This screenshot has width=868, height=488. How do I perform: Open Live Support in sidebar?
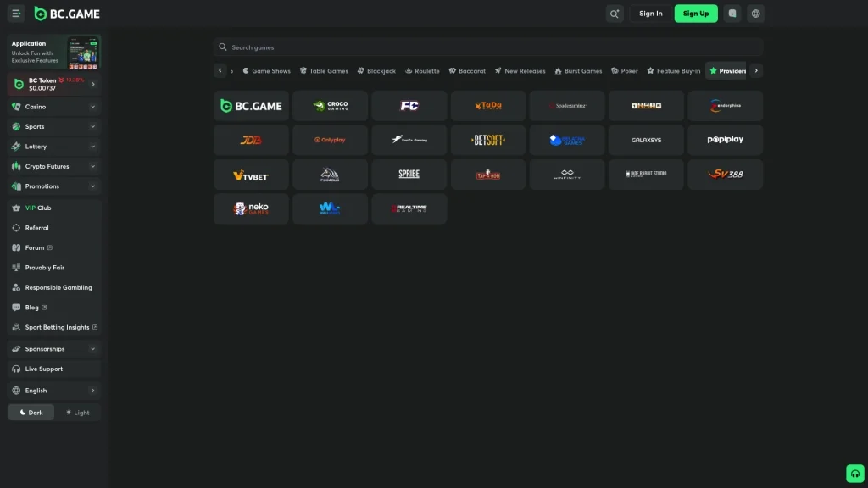pos(54,369)
